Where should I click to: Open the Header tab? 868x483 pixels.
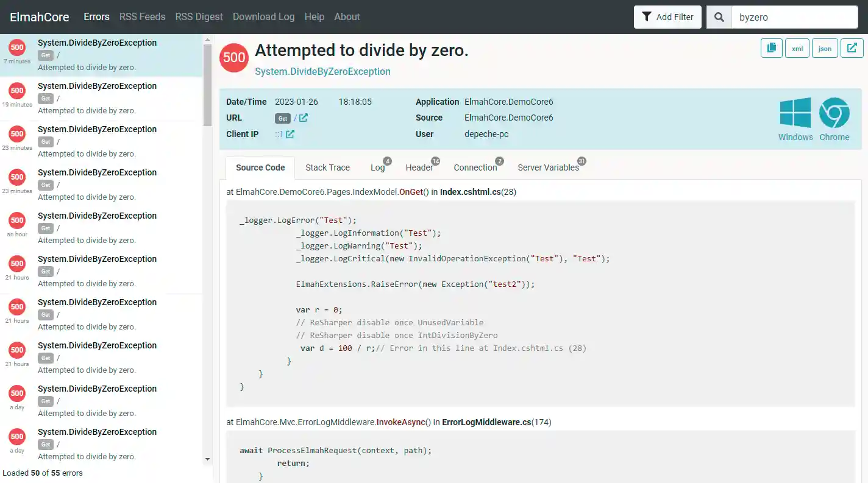(420, 167)
